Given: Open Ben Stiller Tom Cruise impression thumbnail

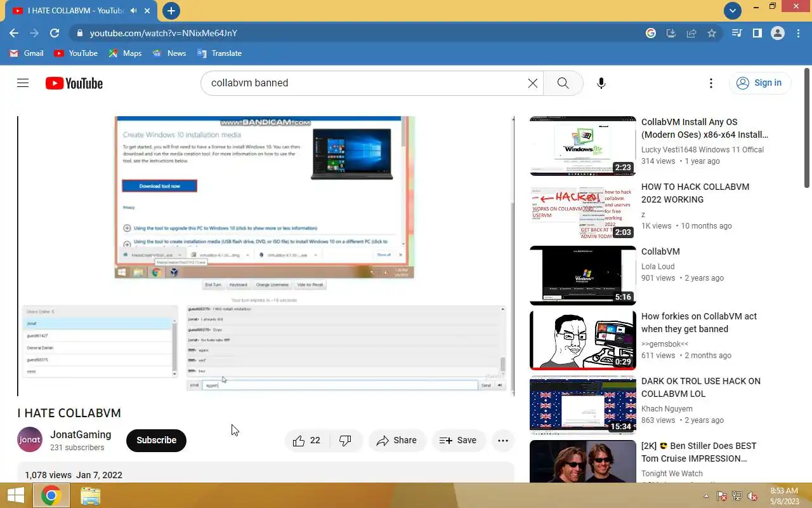Looking at the screenshot, I should [x=582, y=462].
